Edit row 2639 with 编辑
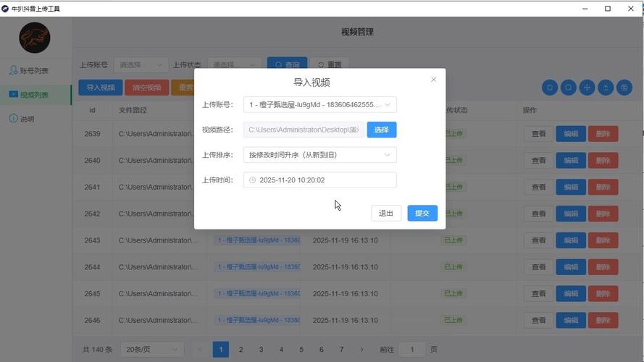Viewport: 644px width, 362px height. pos(571,134)
